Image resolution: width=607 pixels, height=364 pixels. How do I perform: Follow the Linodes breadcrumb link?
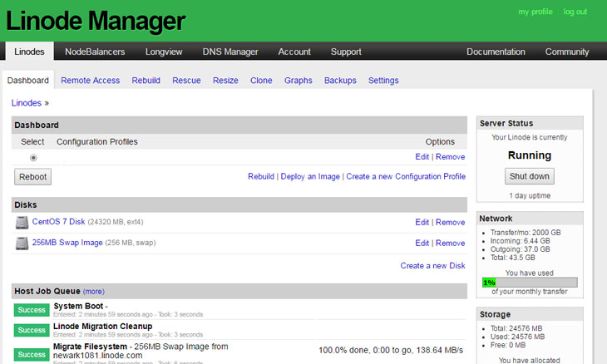pyautogui.click(x=27, y=103)
